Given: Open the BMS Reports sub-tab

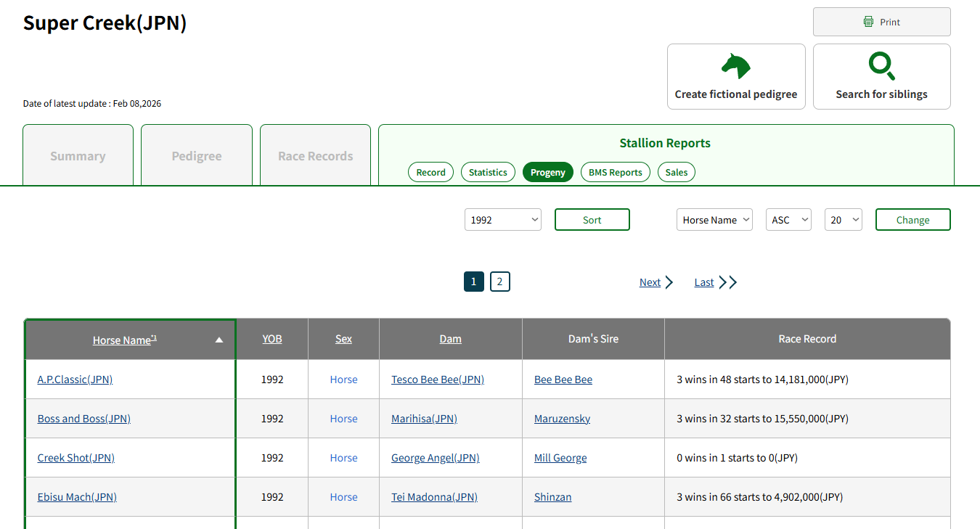Looking at the screenshot, I should click(x=616, y=172).
